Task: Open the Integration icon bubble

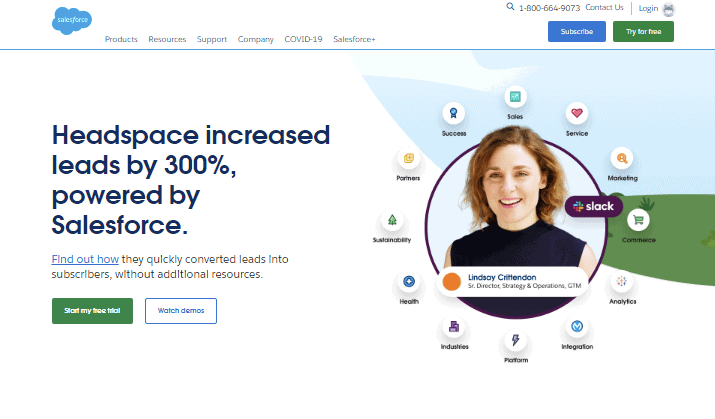Action: click(577, 327)
